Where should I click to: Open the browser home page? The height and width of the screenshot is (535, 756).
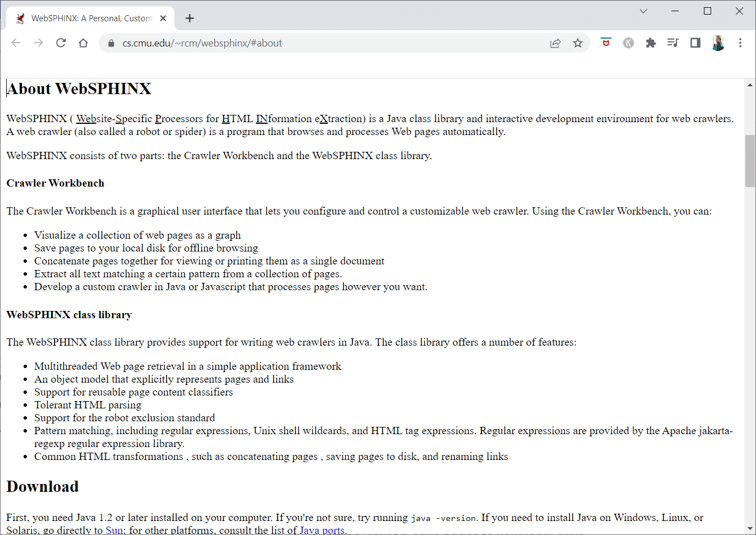84,43
